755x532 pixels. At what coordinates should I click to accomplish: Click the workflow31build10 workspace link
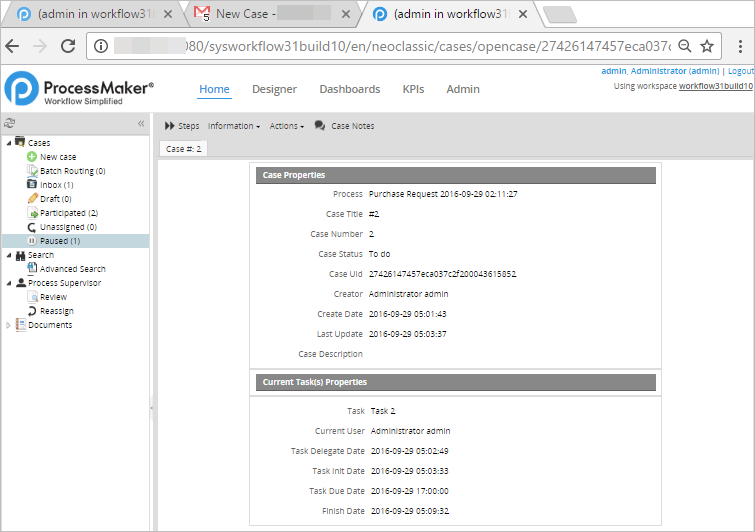(x=715, y=86)
